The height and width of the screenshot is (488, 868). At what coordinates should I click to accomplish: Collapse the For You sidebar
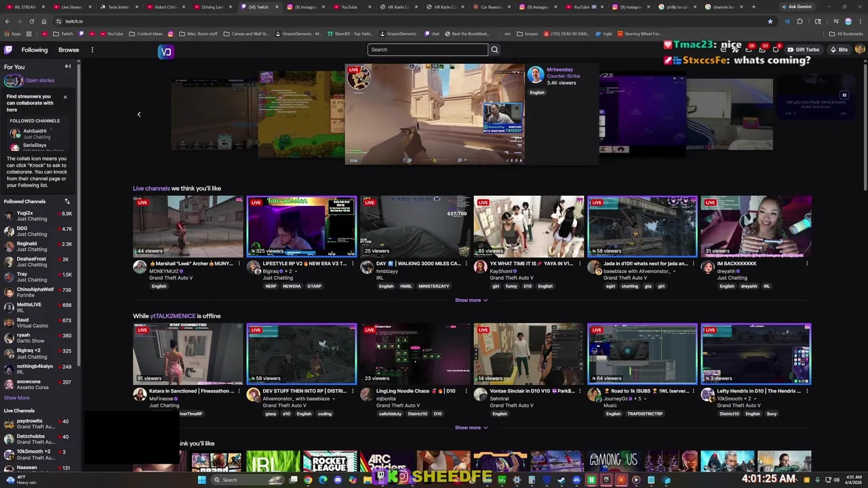tap(68, 66)
